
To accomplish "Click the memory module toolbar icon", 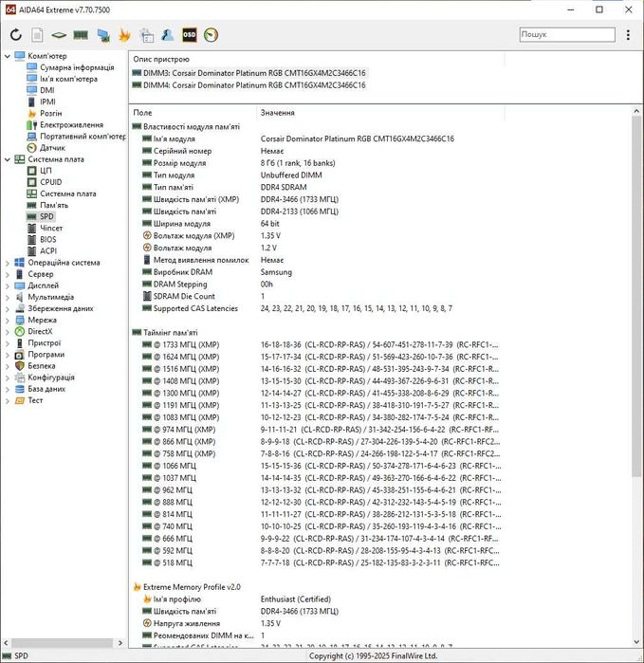I will click(x=81, y=35).
